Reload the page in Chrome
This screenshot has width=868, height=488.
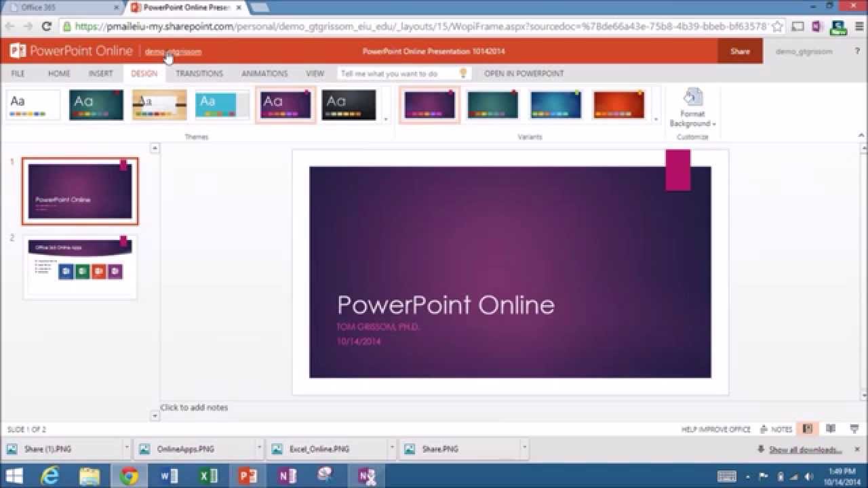(x=46, y=26)
